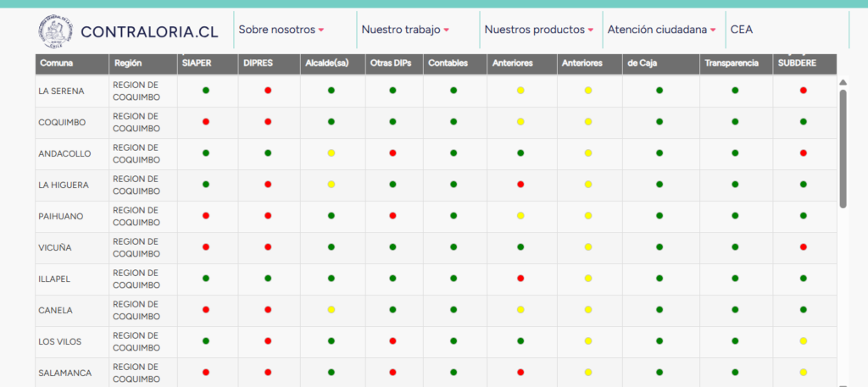Click Canela's yellow Alcalde(sa) status dot
The image size is (868, 387).
331,310
